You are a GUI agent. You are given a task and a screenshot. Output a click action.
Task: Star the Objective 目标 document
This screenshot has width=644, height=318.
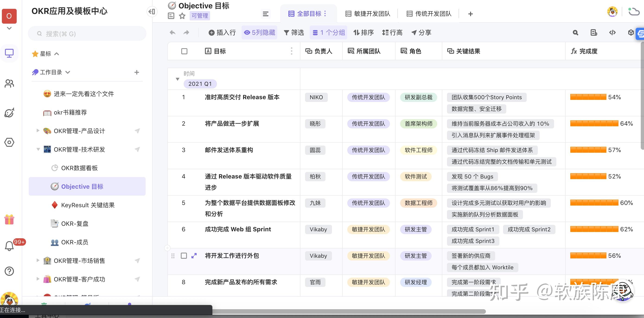pos(182,16)
